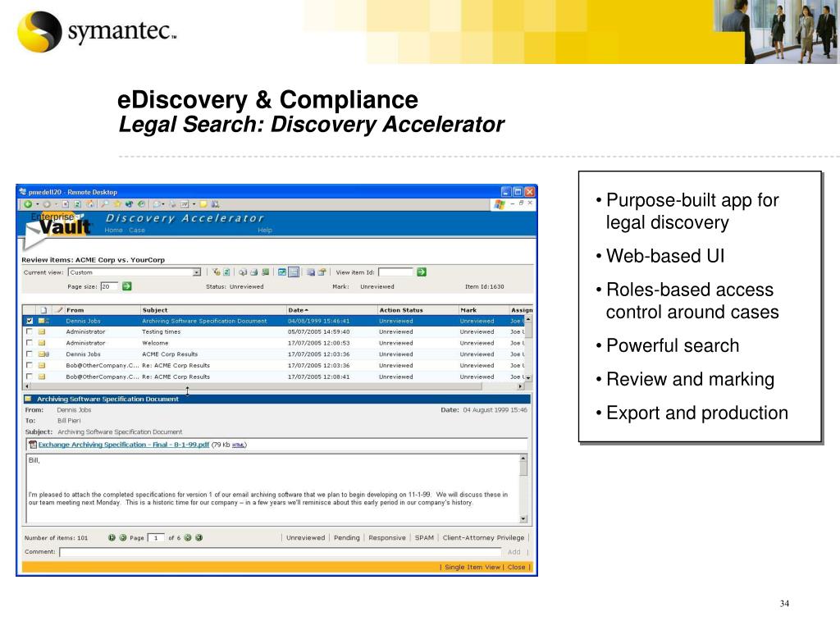Click the highlighted preview-pane layout toolbar icon
The width and height of the screenshot is (840, 630).
click(294, 272)
